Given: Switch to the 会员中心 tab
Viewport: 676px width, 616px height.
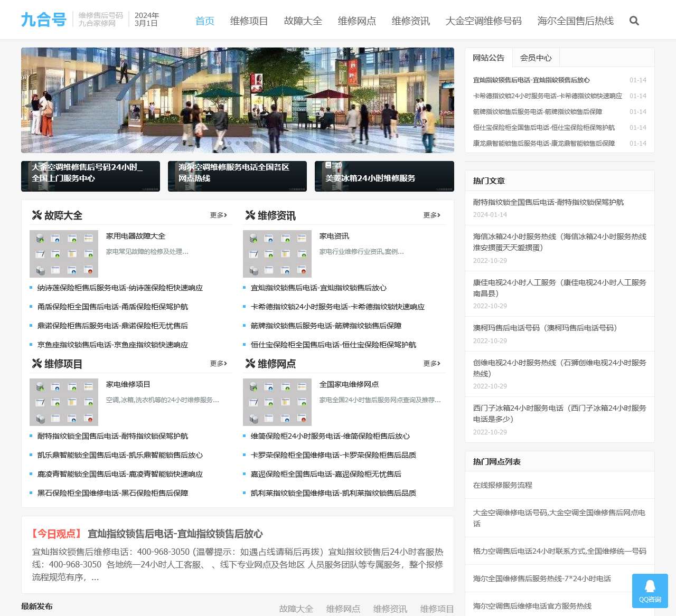Looking at the screenshot, I should click(536, 58).
